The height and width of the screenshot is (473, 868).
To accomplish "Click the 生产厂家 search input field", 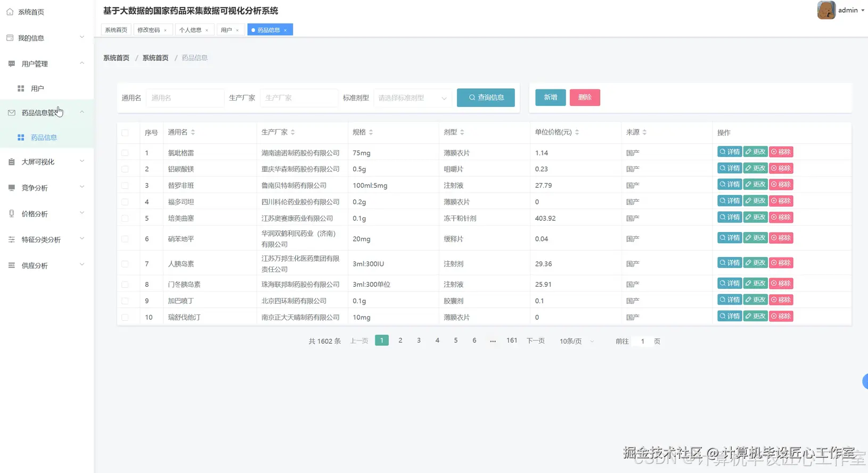I will click(x=299, y=98).
